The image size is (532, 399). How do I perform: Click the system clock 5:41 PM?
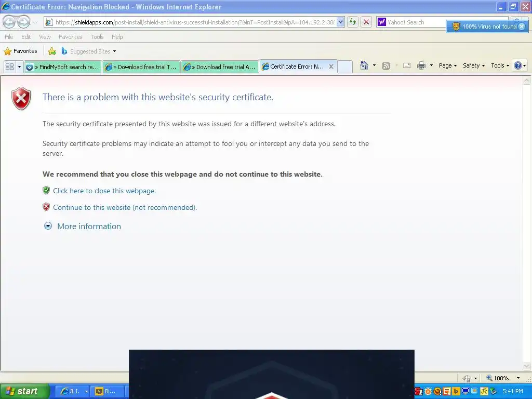(513, 391)
